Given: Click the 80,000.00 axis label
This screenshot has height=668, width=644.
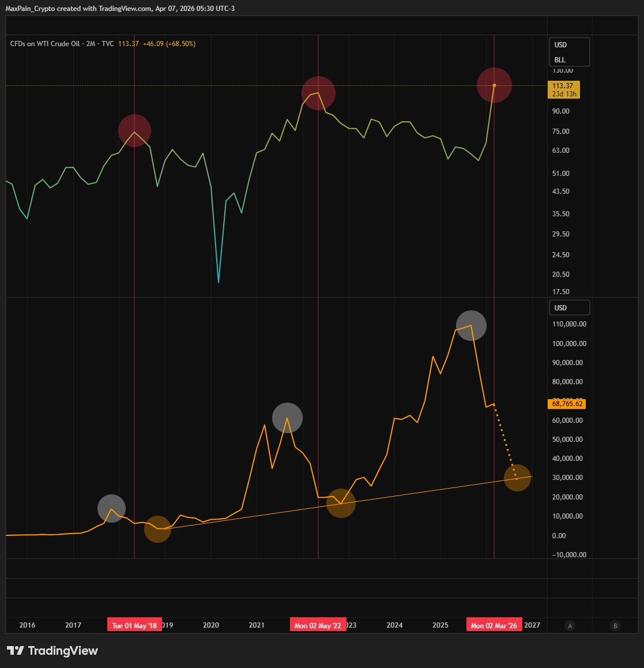Looking at the screenshot, I should 568,382.
